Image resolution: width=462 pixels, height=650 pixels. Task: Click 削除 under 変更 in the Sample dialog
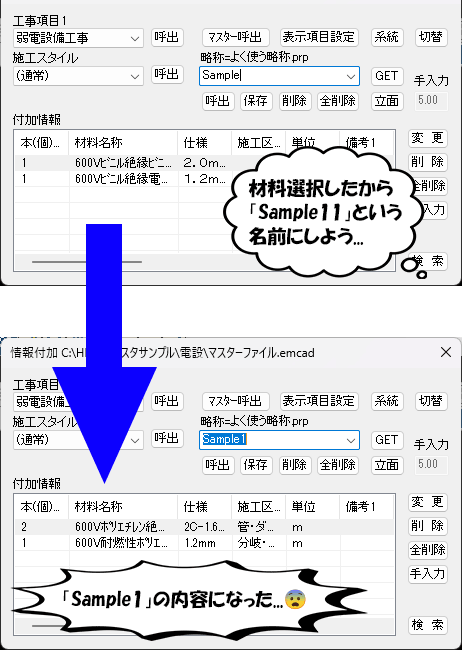point(428,162)
